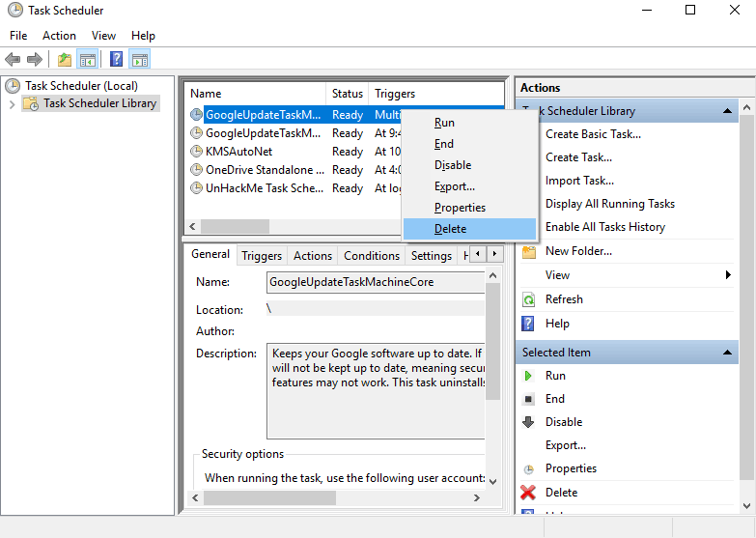Collapse the Selected Item section header
Screen dimensions: 756x538
point(728,353)
